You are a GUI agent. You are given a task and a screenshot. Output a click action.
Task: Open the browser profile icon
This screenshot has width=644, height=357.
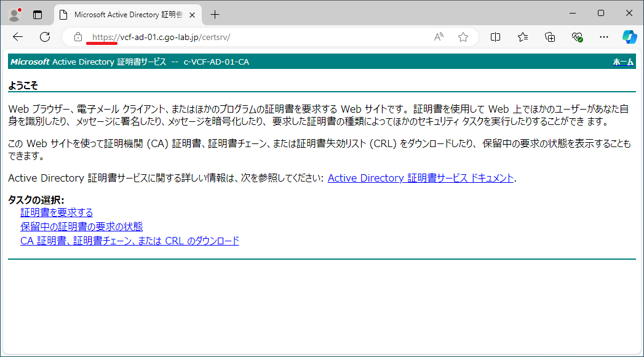(15, 15)
